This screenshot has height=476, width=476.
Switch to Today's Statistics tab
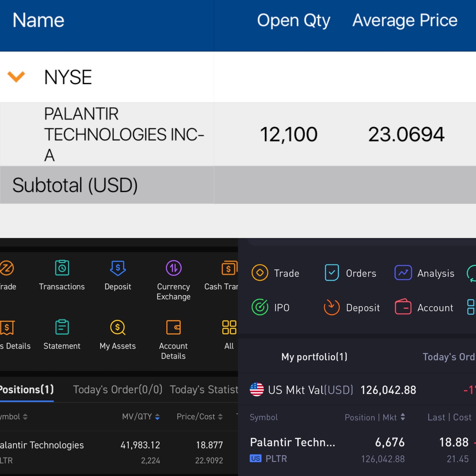tap(204, 390)
